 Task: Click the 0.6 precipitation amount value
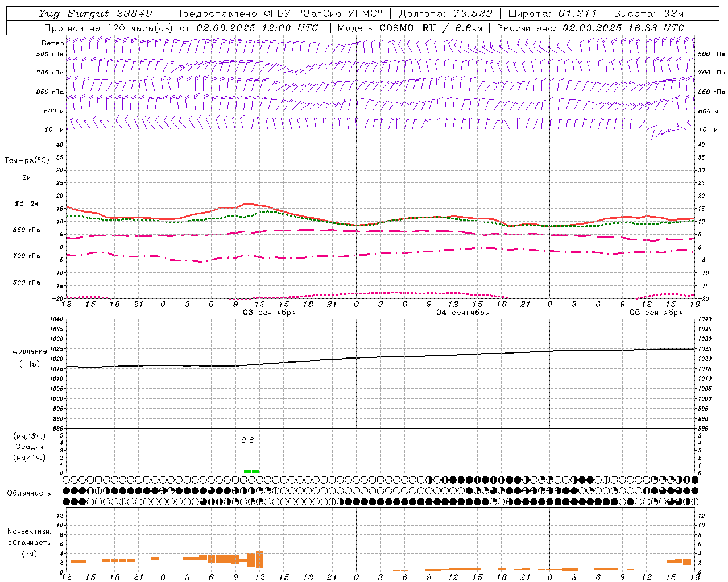(247, 440)
